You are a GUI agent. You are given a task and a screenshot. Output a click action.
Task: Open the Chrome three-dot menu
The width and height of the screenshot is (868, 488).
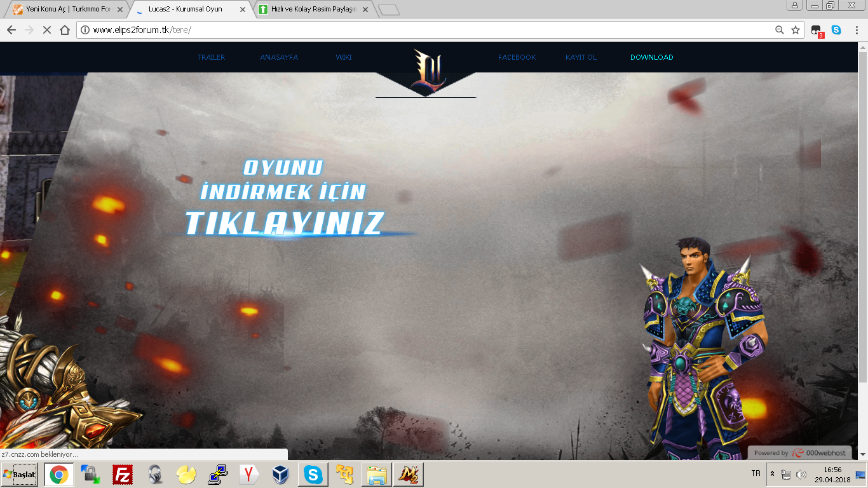pos(855,30)
